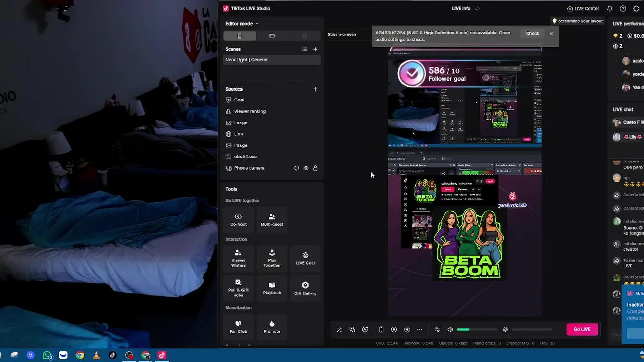
Task: Switch to portrait layout tab
Action: click(x=239, y=36)
